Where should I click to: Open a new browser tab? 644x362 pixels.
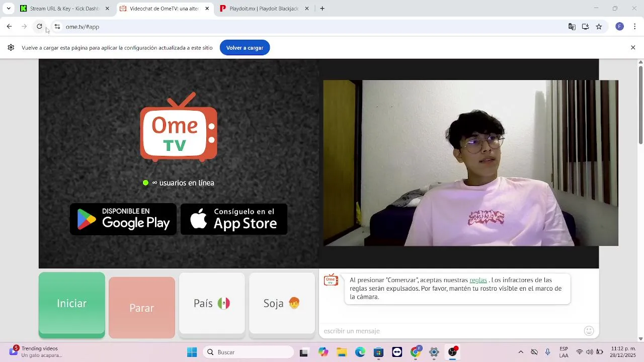[322, 9]
